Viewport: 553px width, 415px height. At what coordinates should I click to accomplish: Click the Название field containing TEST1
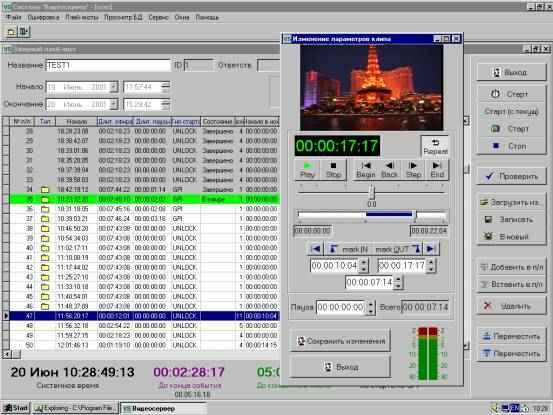[108, 66]
